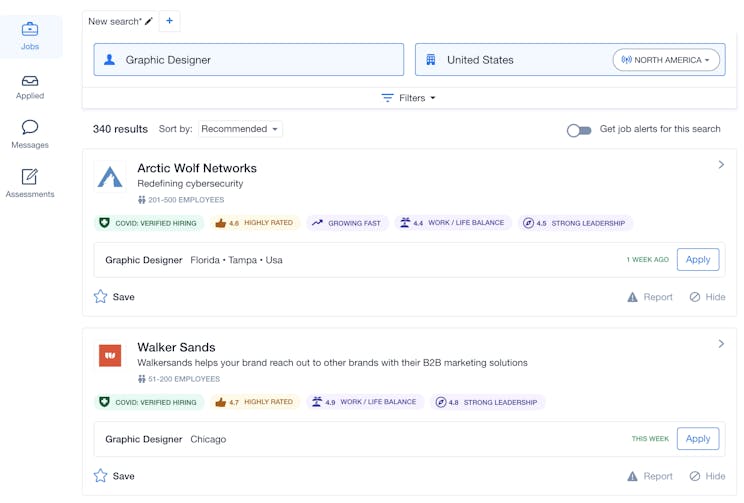The width and height of the screenshot is (744, 503).
Task: Click the Graphic Designer job title field
Action: (249, 60)
